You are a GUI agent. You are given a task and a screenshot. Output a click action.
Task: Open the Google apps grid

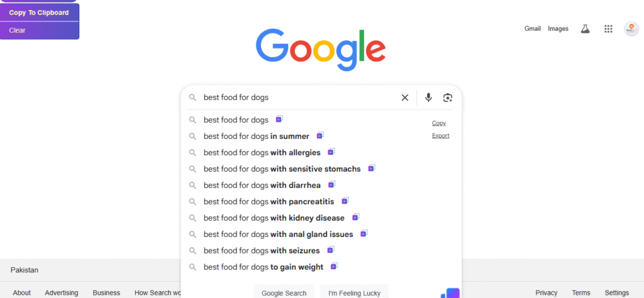608,29
